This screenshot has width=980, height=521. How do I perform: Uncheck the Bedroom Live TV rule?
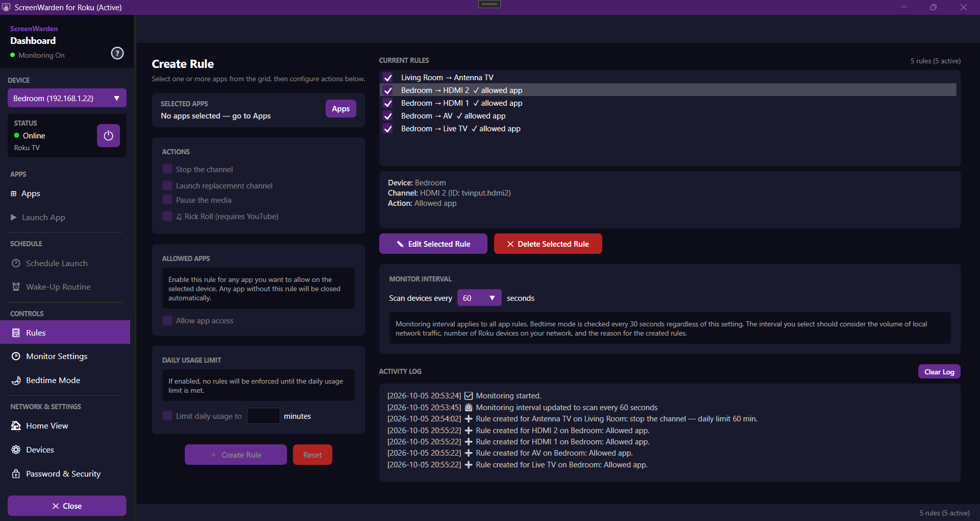(388, 129)
